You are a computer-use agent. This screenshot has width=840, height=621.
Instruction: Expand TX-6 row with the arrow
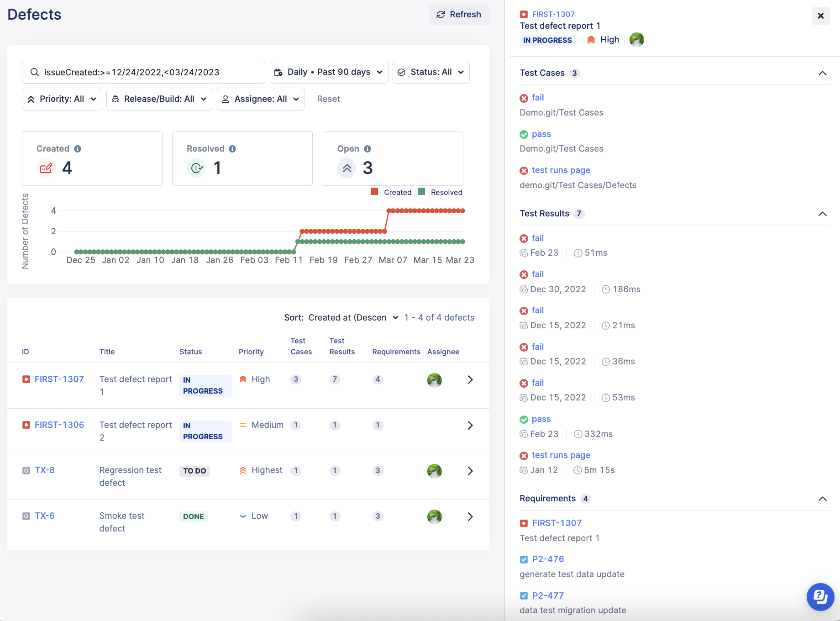click(x=470, y=517)
